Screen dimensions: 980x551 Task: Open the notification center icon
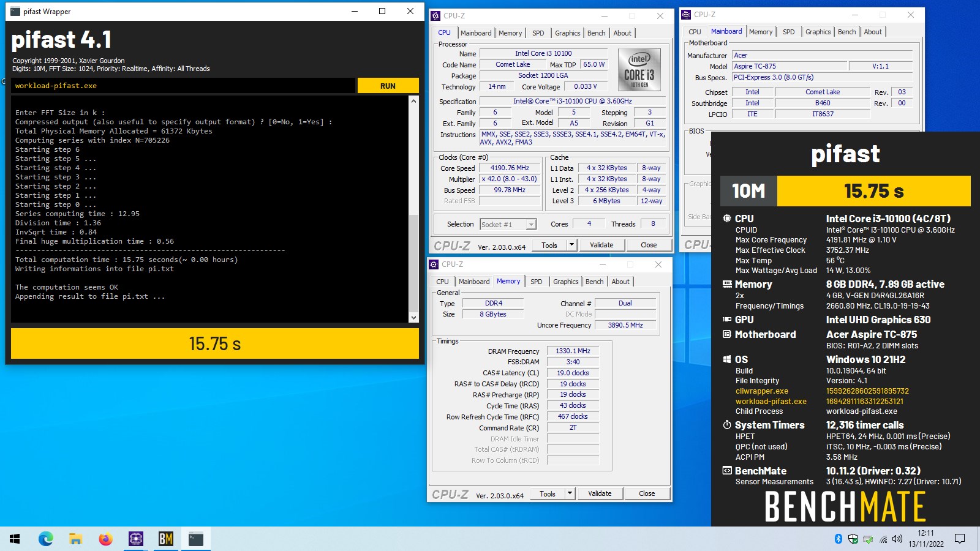[960, 539]
